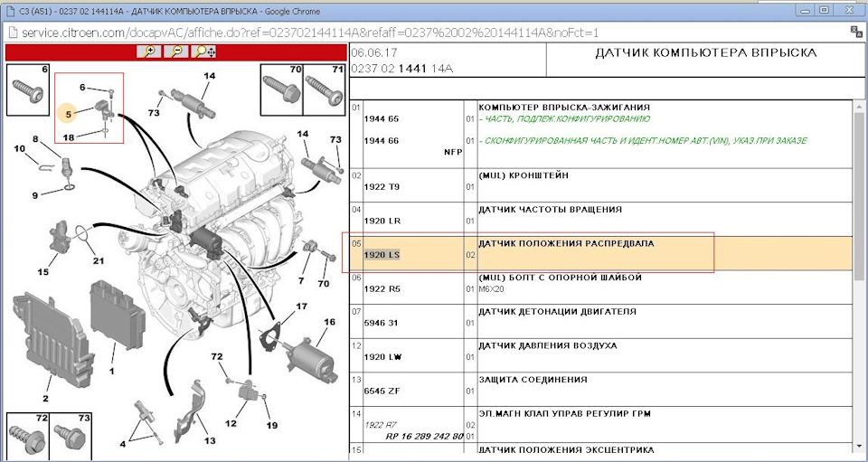Click the M6X20 size note
Viewport: 868px width, 462px height.
(x=492, y=288)
